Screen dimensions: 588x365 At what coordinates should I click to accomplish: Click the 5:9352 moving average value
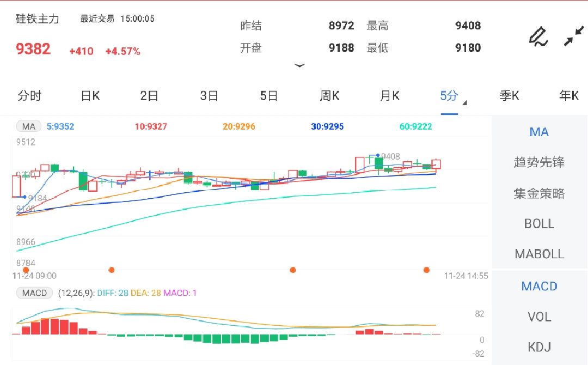tap(60, 126)
